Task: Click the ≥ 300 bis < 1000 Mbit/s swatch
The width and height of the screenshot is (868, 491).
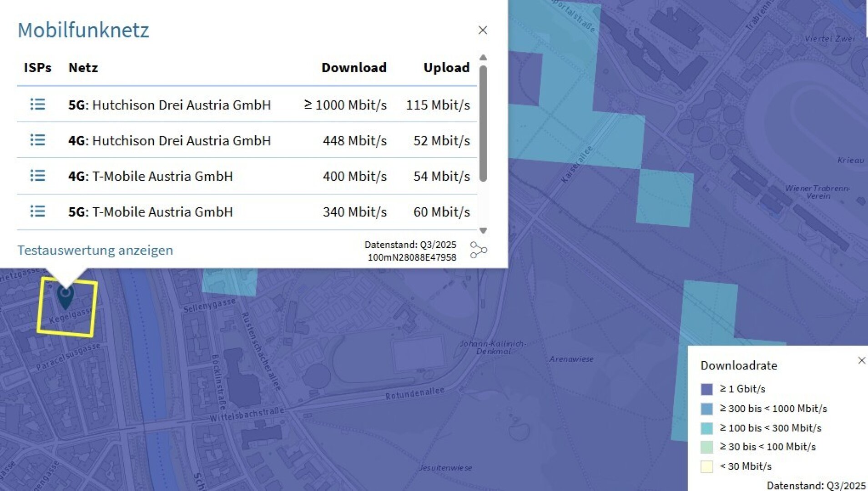Action: click(707, 409)
